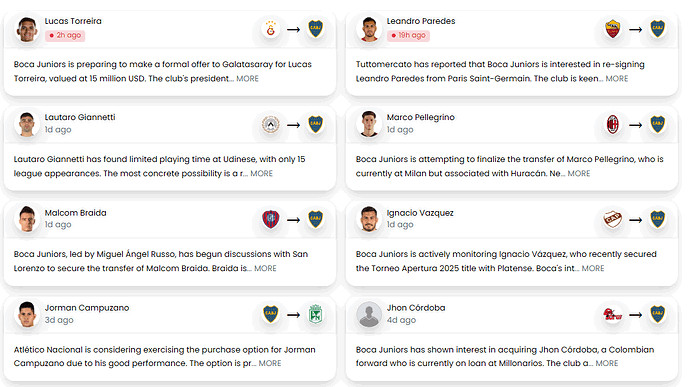Image resolution: width=690 pixels, height=387 pixels.
Task: Click the Atlético Nacional club crest icon
Action: (315, 314)
